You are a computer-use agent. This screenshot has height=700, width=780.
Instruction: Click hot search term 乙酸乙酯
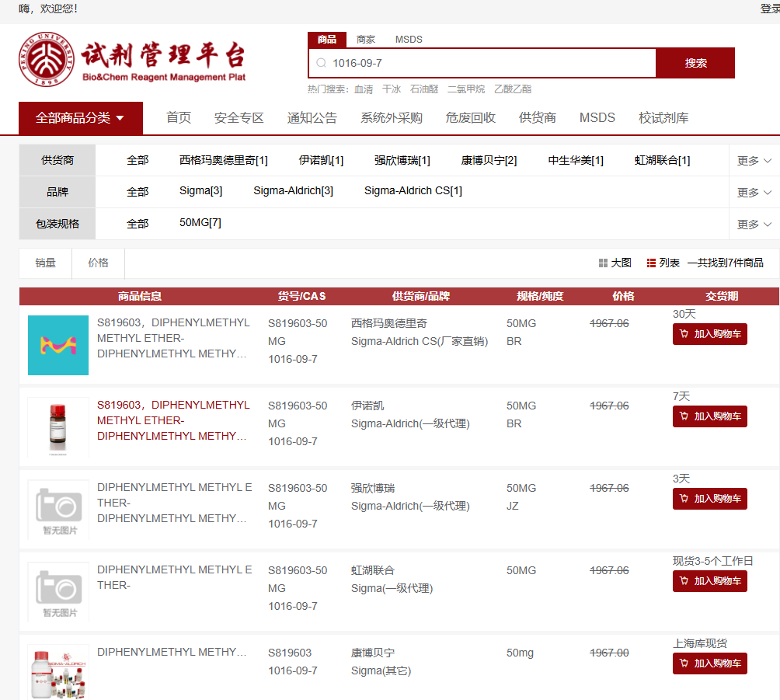[513, 89]
